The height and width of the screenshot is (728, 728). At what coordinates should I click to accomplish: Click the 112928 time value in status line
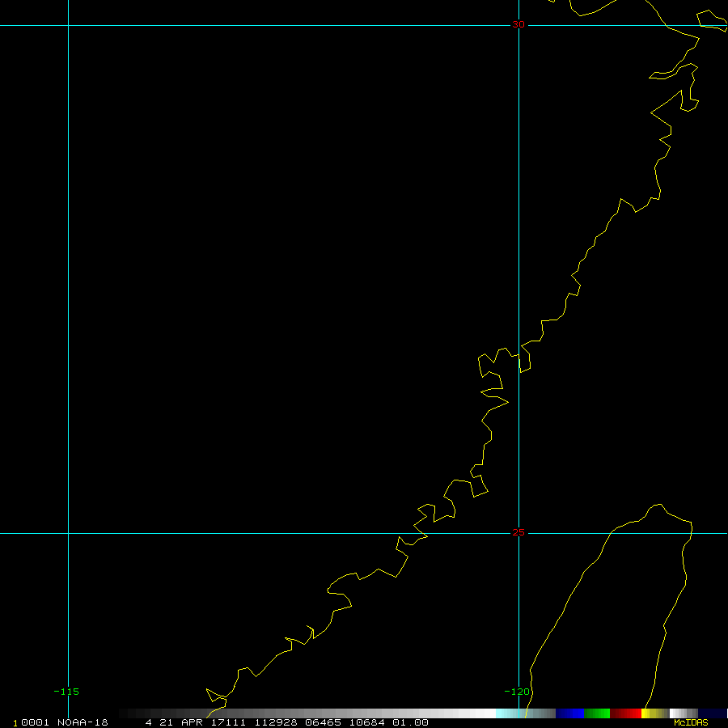(273, 722)
